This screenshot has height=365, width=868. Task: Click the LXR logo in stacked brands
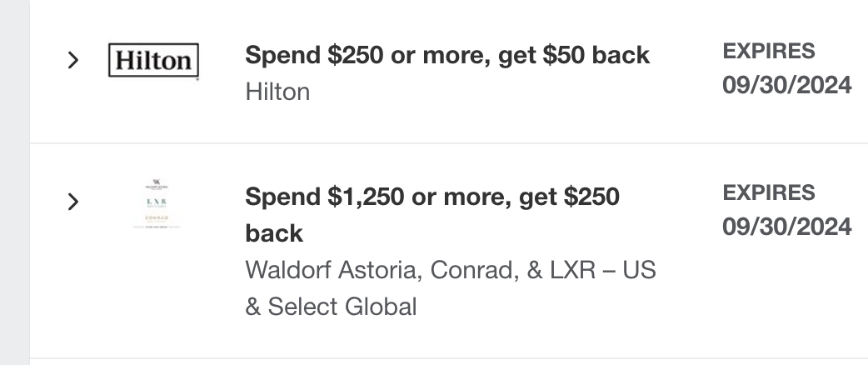[x=157, y=202]
